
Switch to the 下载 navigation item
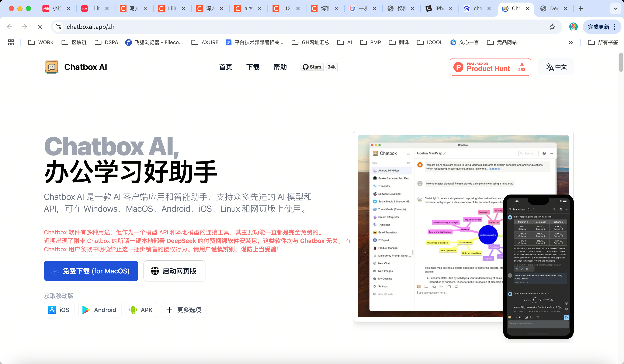(x=253, y=67)
